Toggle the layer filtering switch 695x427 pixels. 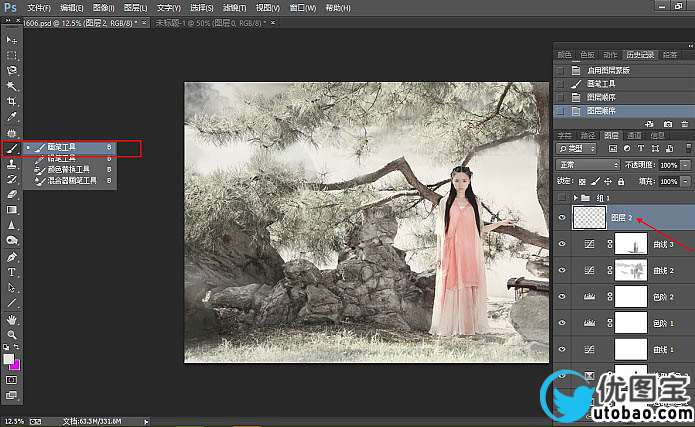(688, 149)
